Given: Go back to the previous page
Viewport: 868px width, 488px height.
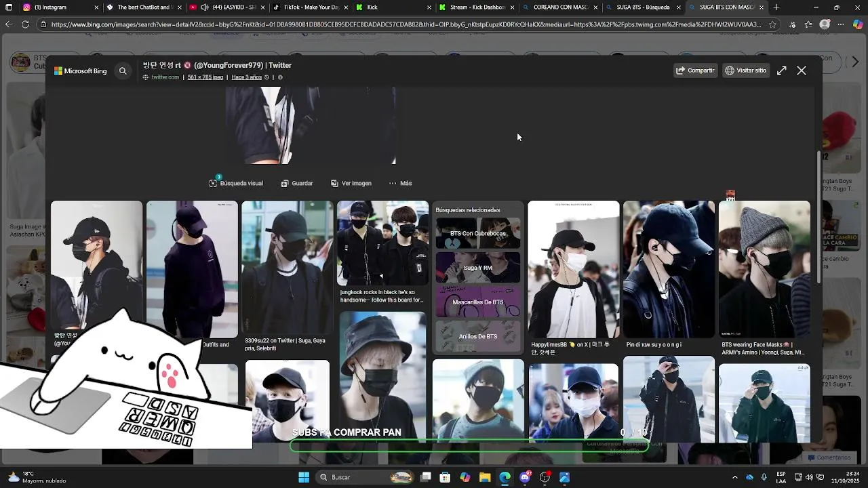Looking at the screenshot, I should 9,24.
